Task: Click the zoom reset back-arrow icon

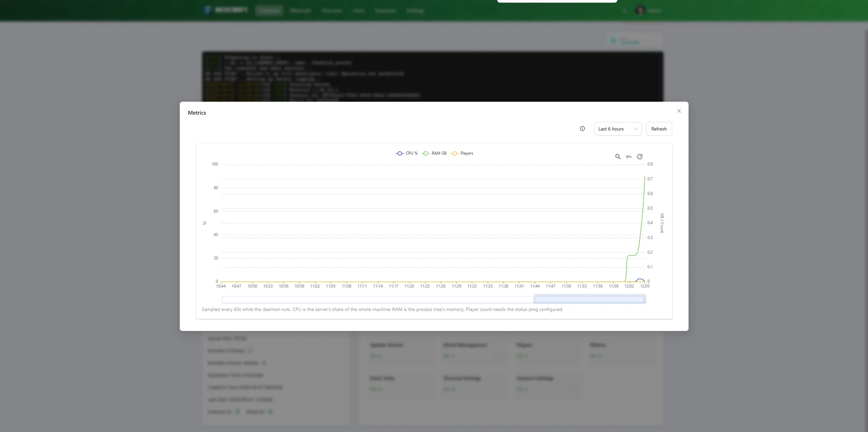Action: [x=629, y=157]
